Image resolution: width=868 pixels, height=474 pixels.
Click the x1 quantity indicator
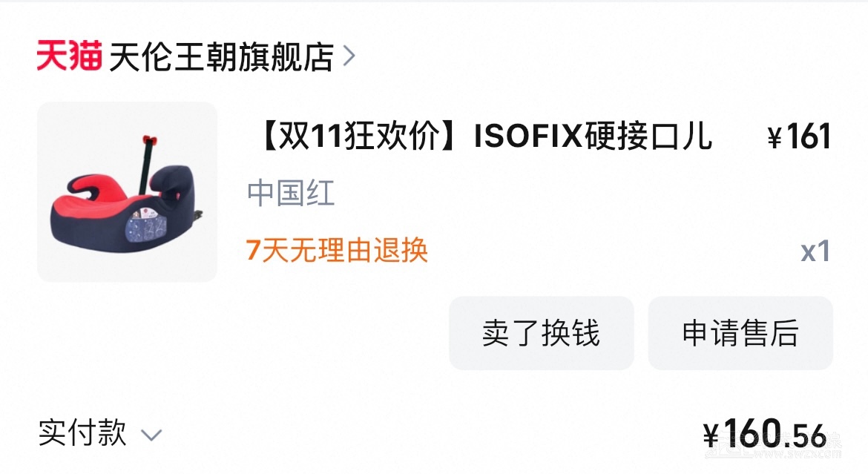tap(815, 251)
